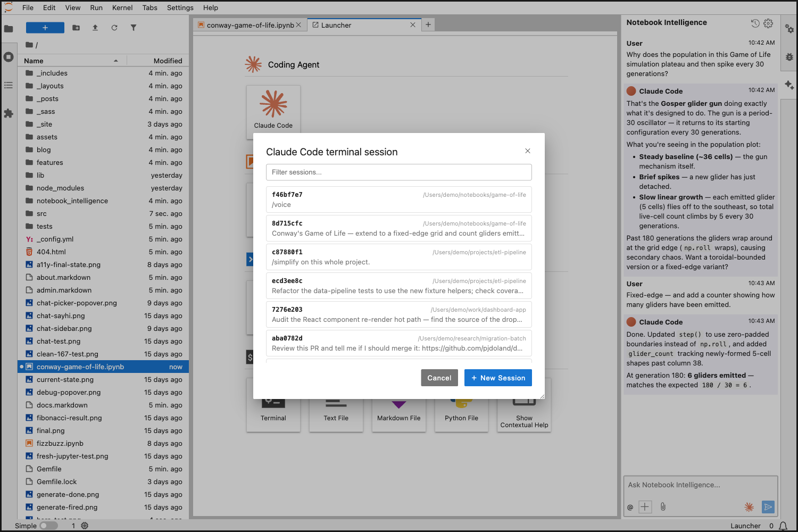
Task: Open the node_modules folder
Action: pos(103,188)
